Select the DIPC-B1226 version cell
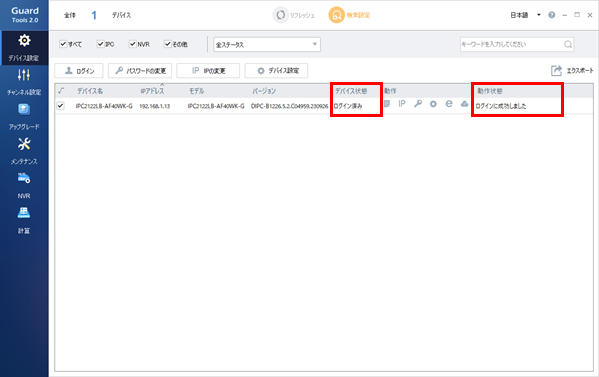This screenshot has height=377, width=599. point(289,106)
